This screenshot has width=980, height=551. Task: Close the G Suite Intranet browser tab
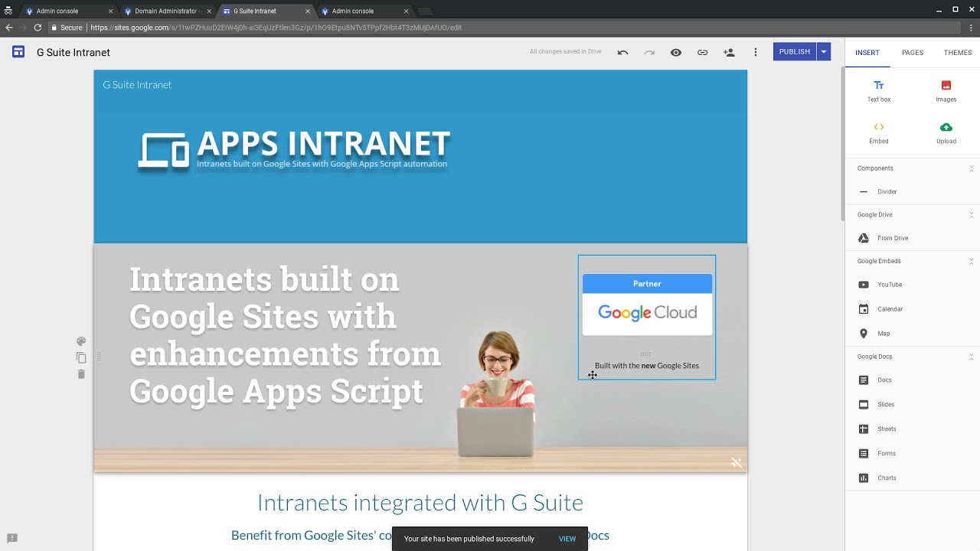tap(308, 11)
